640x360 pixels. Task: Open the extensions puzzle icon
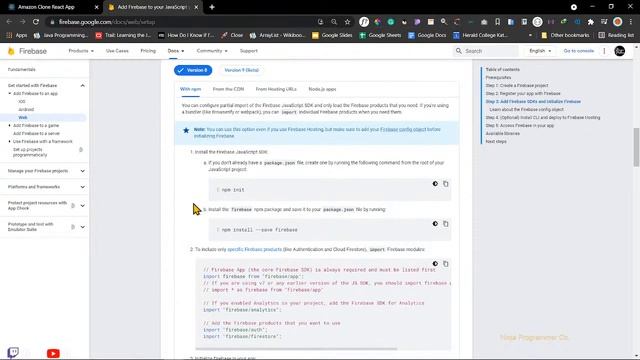coord(591,22)
